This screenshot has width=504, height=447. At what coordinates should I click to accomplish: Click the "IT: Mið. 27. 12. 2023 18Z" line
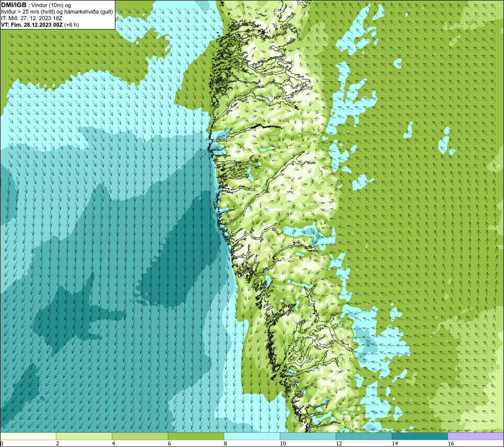click(x=31, y=18)
